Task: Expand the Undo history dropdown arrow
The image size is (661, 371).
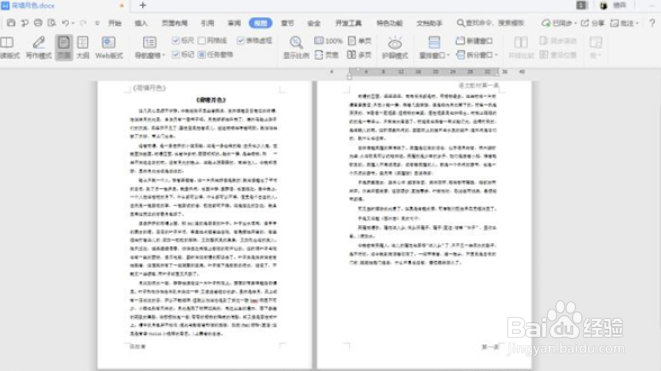Action: [73, 23]
